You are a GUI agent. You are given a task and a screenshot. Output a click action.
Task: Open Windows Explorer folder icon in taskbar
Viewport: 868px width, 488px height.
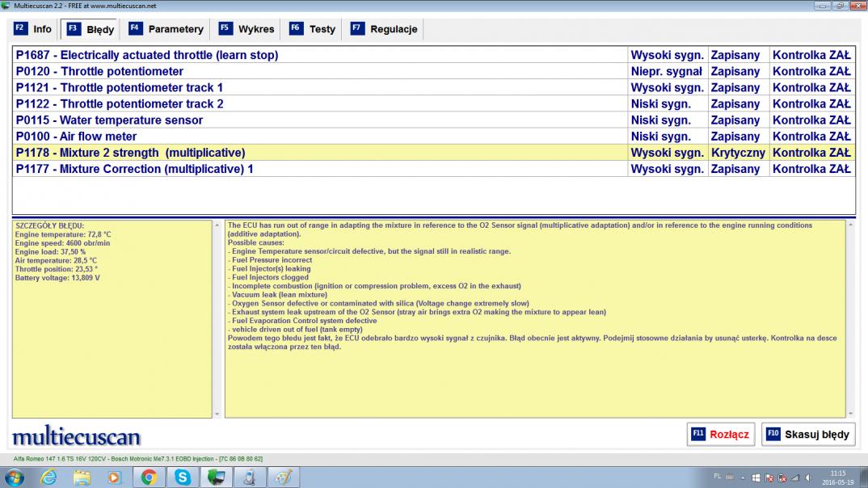82,477
